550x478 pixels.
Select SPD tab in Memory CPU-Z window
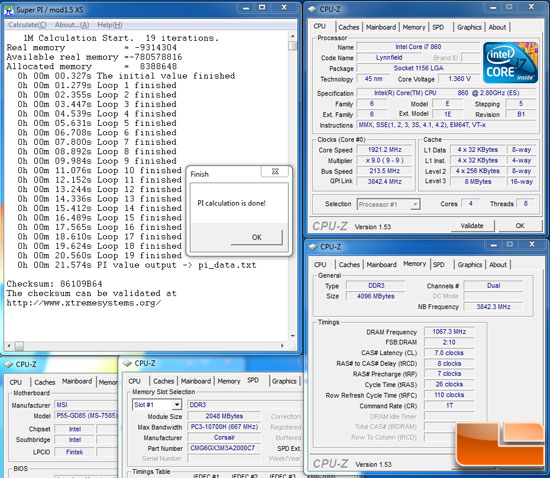pyautogui.click(x=438, y=265)
